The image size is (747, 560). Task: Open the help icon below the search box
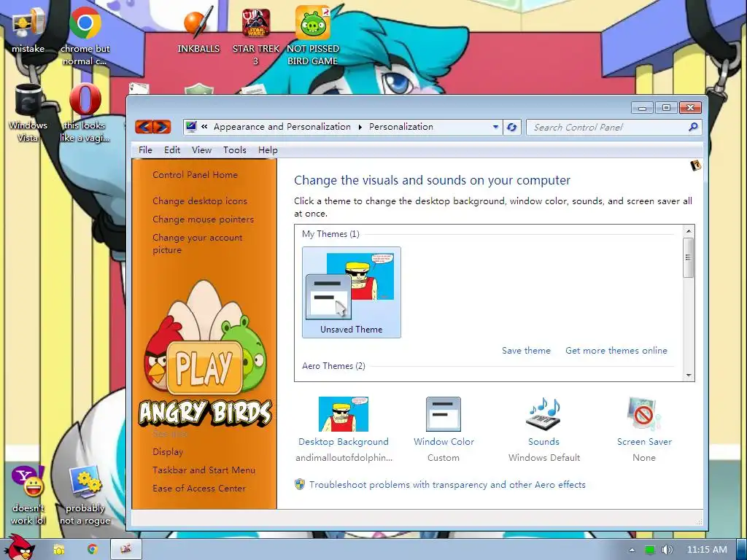click(x=695, y=166)
